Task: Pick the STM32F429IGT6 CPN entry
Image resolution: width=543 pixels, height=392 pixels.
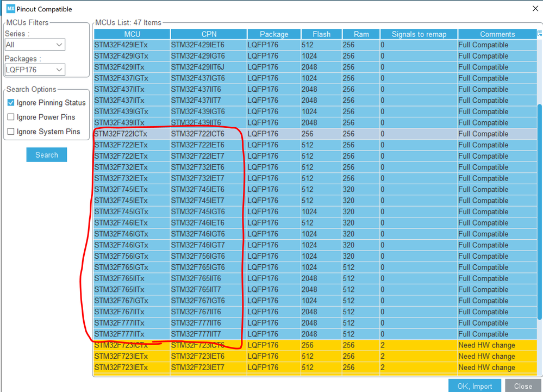Action: pyautogui.click(x=209, y=56)
